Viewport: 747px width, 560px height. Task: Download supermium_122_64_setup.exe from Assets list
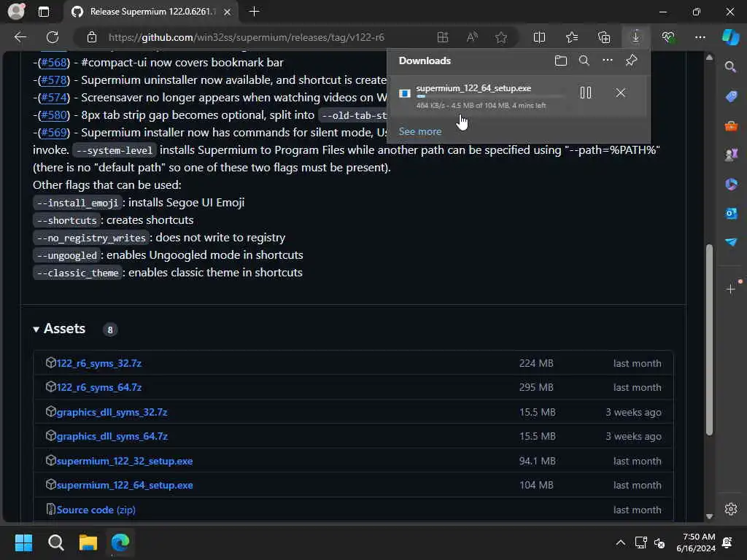point(124,485)
